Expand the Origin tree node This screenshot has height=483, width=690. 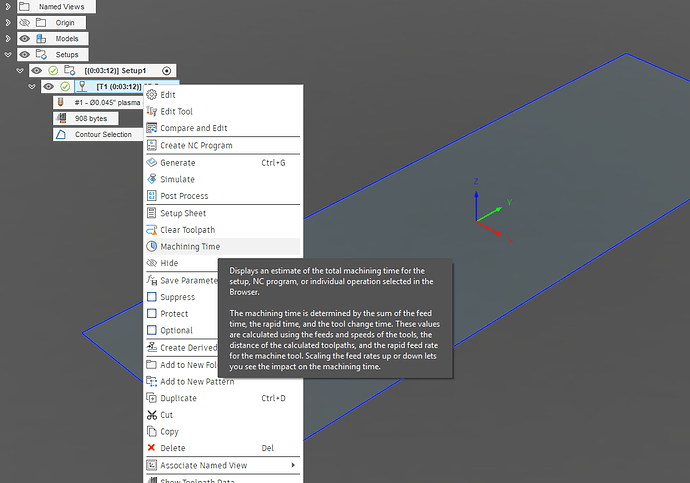(8, 22)
